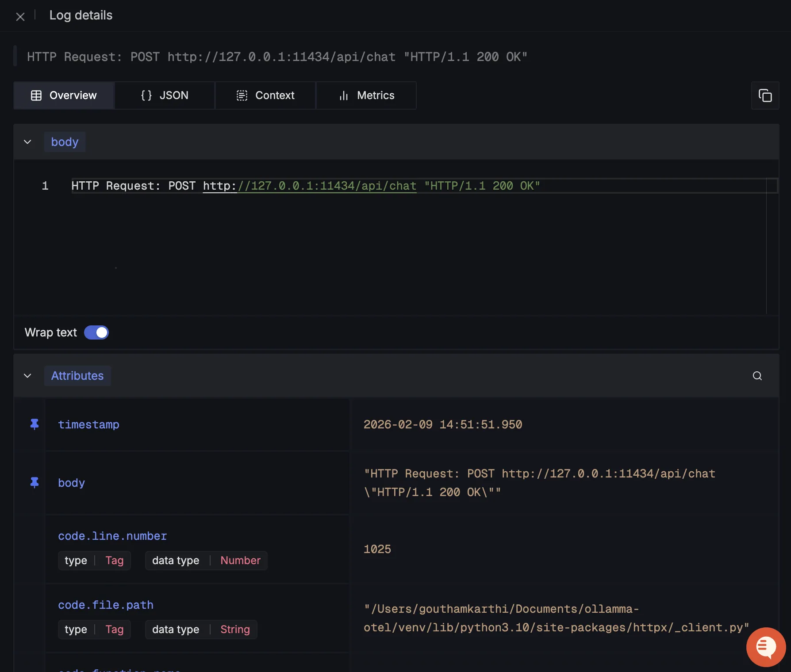Screen dimensions: 791x672
Task: Collapse the Attributes section chevron
Action: coord(27,376)
